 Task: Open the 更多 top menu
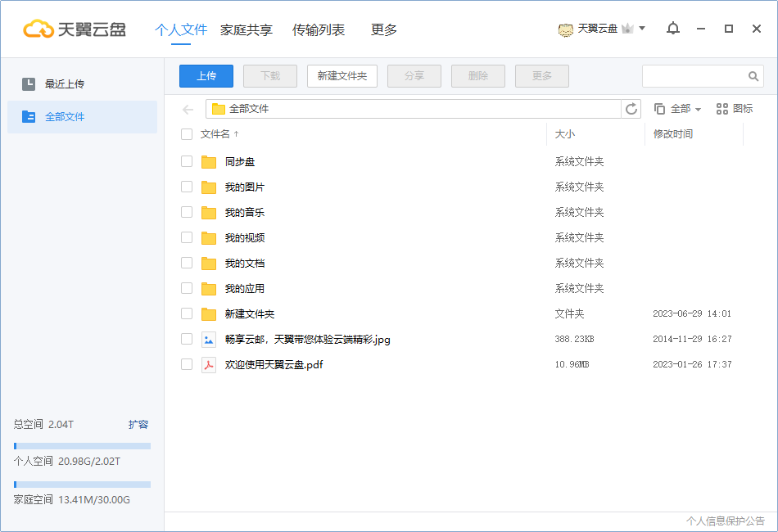384,29
